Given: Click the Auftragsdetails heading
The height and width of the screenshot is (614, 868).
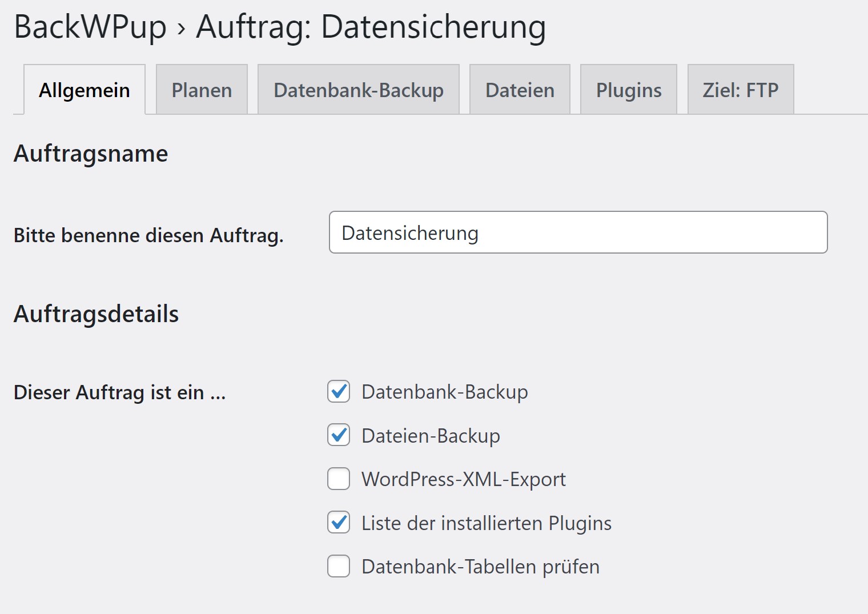Looking at the screenshot, I should click(97, 314).
